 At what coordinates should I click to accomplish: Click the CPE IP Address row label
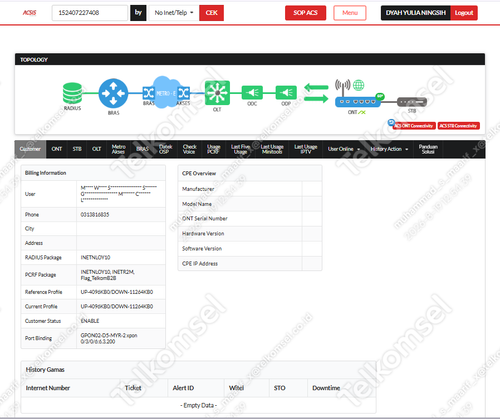[200, 264]
